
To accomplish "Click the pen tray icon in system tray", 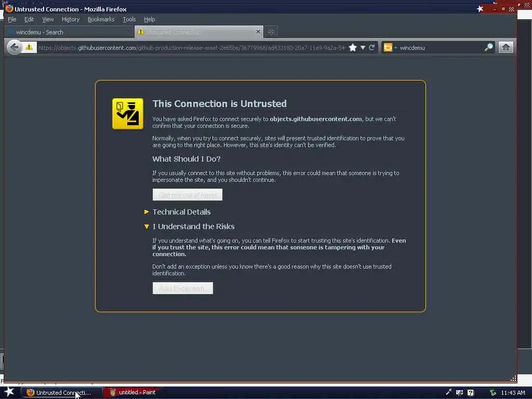I will pyautogui.click(x=448, y=392).
